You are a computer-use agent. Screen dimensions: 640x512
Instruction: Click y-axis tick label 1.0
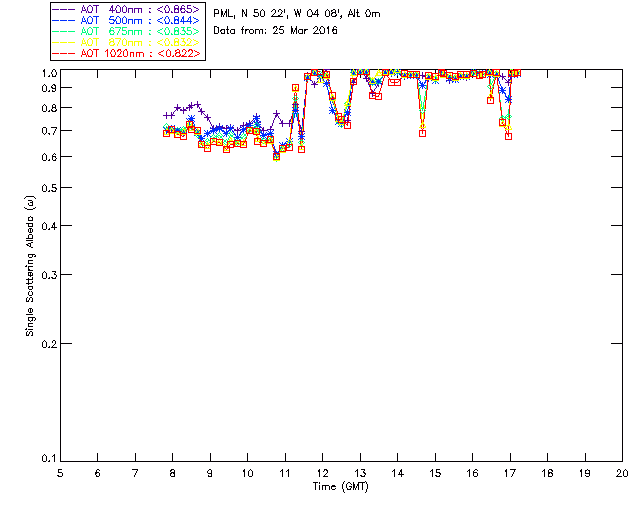49,73
